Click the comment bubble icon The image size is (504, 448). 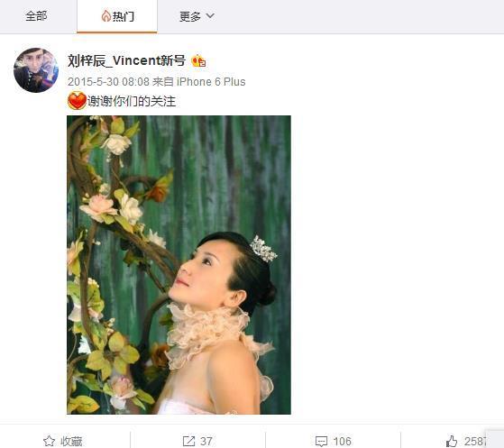click(x=321, y=442)
